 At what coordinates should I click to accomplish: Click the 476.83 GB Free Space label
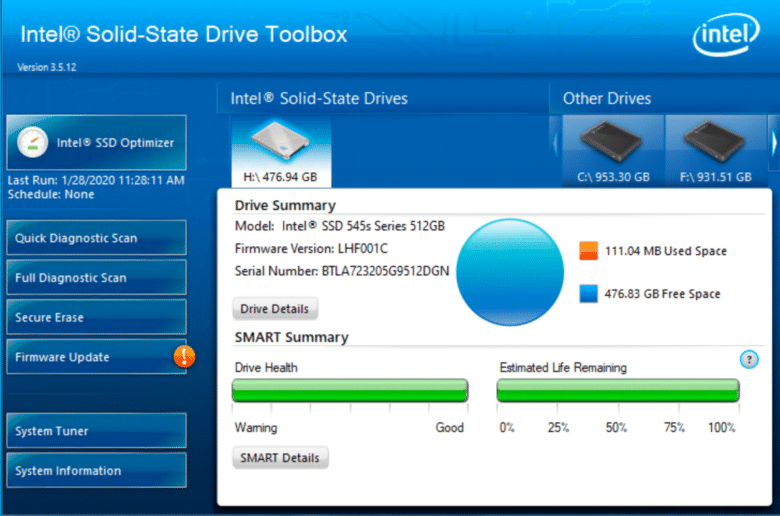pyautogui.click(x=662, y=294)
